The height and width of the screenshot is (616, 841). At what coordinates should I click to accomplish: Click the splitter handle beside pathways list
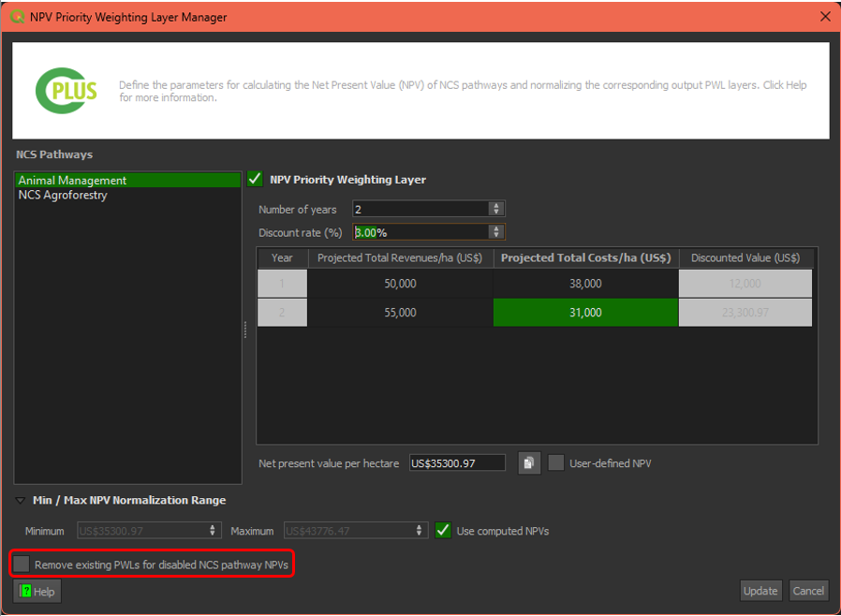coord(245,330)
